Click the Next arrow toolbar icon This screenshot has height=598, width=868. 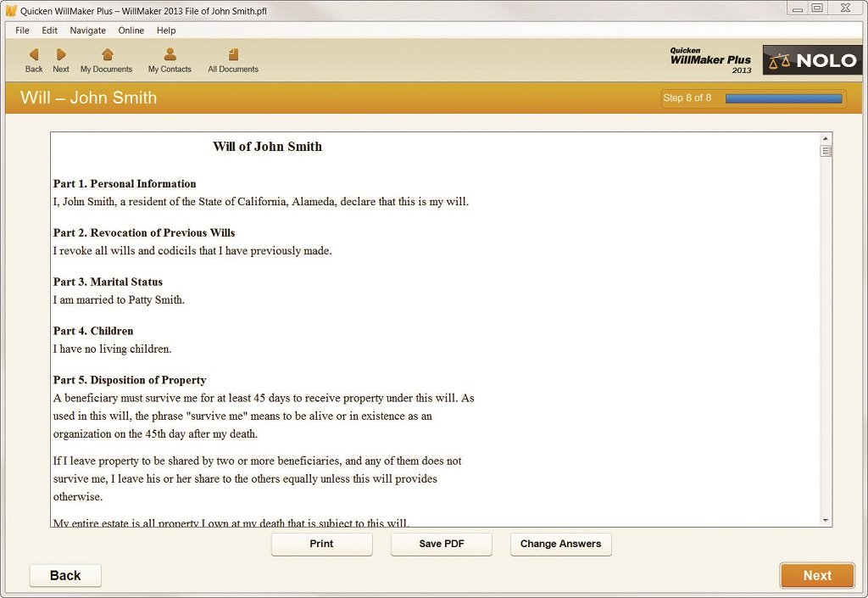click(61, 55)
